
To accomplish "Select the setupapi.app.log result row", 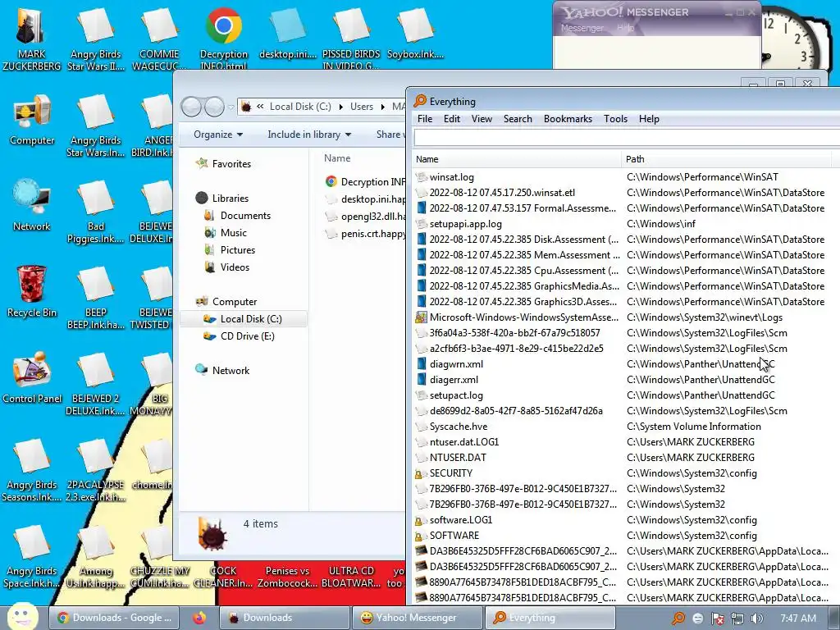I will 626,223.
